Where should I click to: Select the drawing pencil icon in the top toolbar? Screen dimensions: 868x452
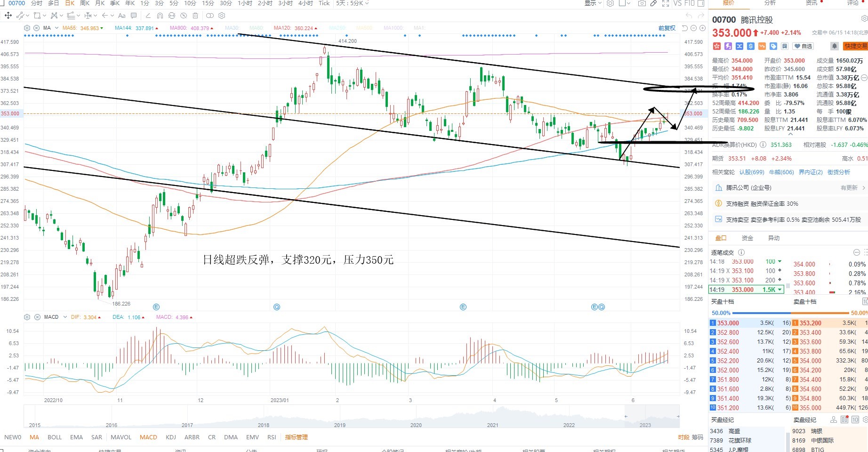point(653,3)
